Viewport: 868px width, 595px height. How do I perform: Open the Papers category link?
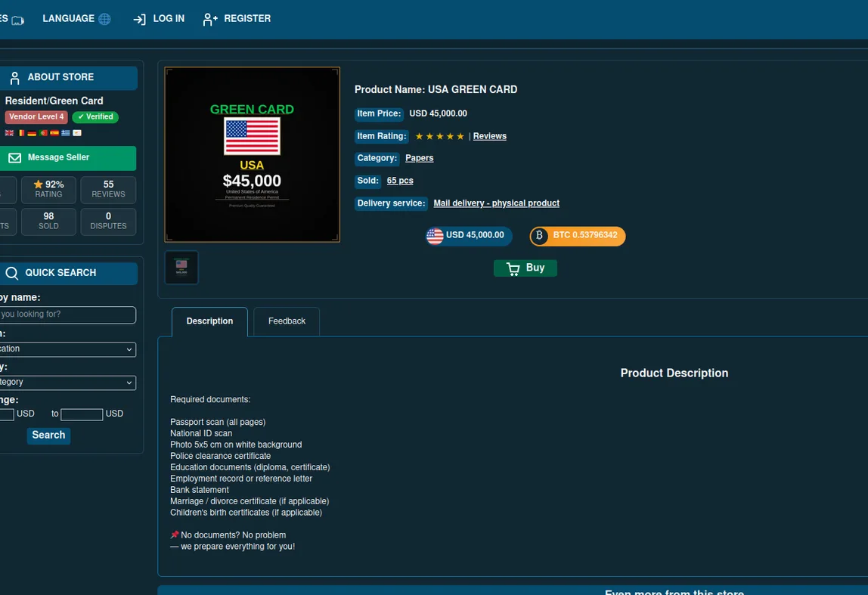pyautogui.click(x=419, y=158)
